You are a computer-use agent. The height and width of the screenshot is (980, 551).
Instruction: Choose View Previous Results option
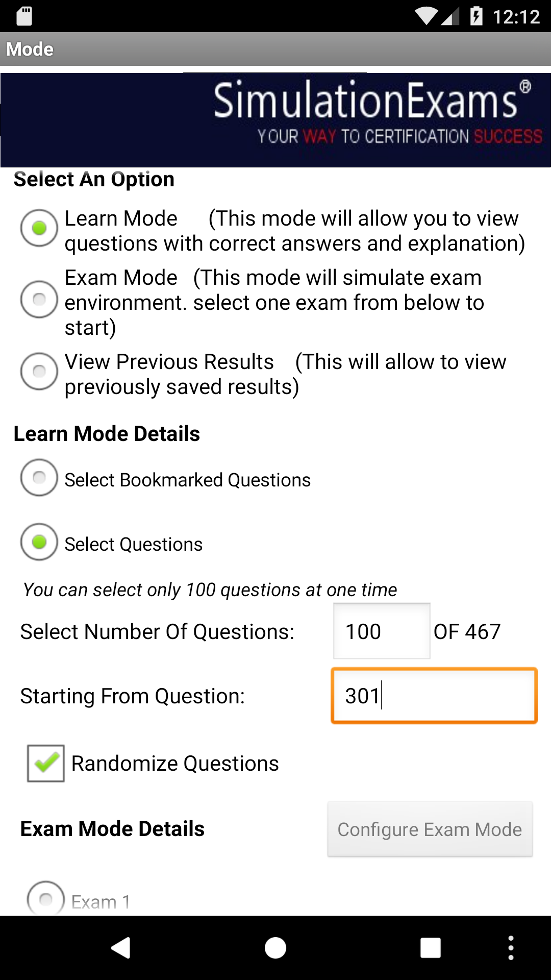38,372
